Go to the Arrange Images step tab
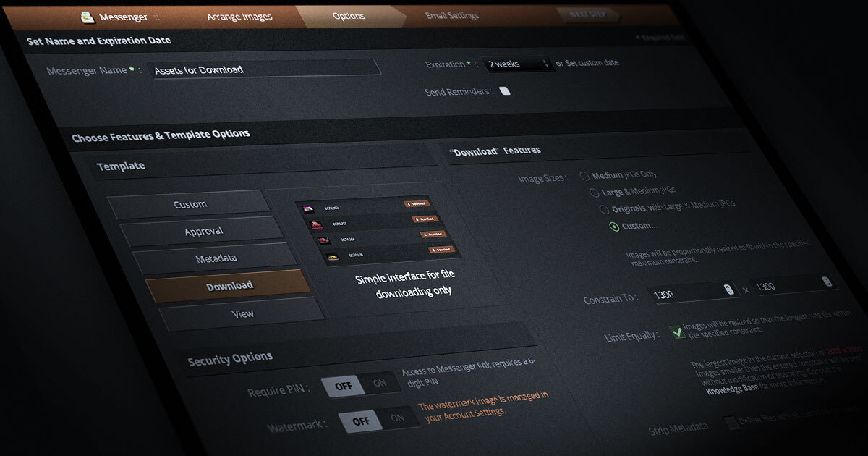Image resolution: width=868 pixels, height=456 pixels. tap(238, 16)
